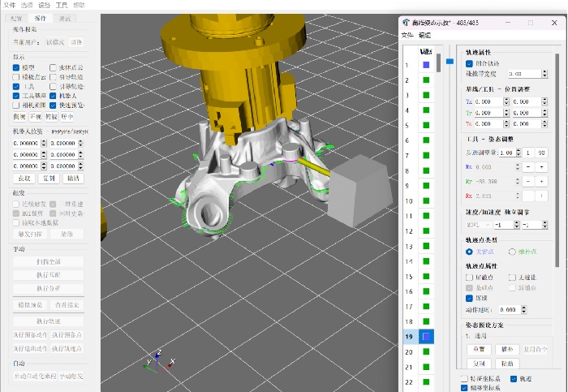Screen dimensions: 568x392
Task: Select the highlighted blue square in row 19
Action: [x=425, y=336]
